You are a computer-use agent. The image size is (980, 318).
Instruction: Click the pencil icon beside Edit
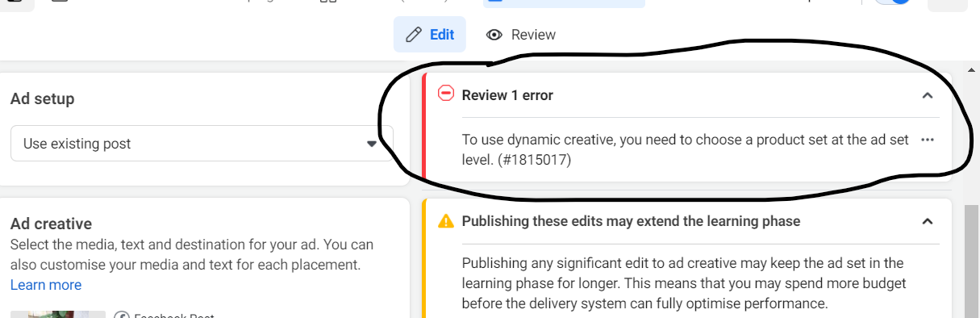click(413, 35)
